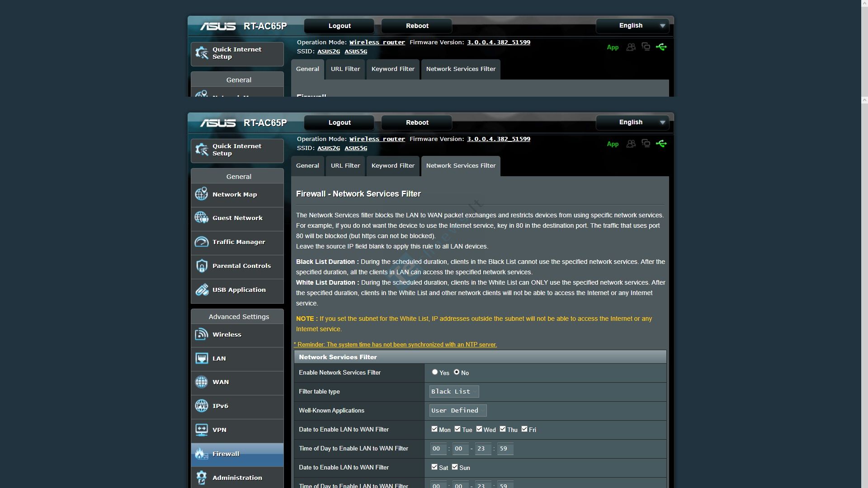Open VPN settings icon
Screen dimensions: 868x488
(201, 430)
